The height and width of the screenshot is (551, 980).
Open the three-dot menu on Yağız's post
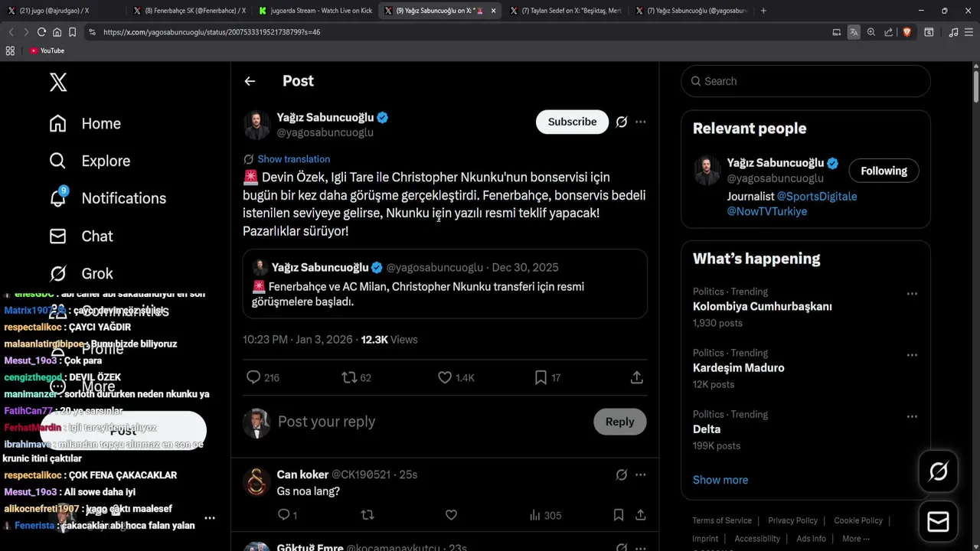(x=641, y=122)
